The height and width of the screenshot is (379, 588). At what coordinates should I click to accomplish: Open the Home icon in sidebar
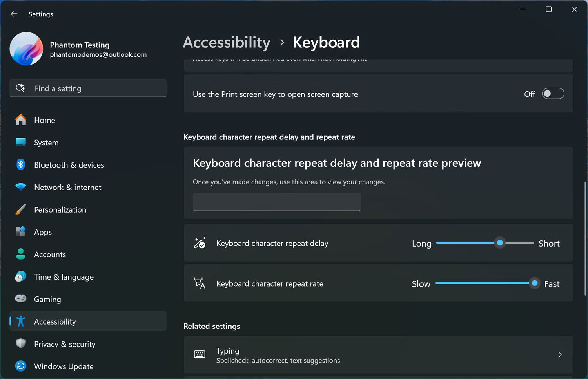(x=21, y=120)
